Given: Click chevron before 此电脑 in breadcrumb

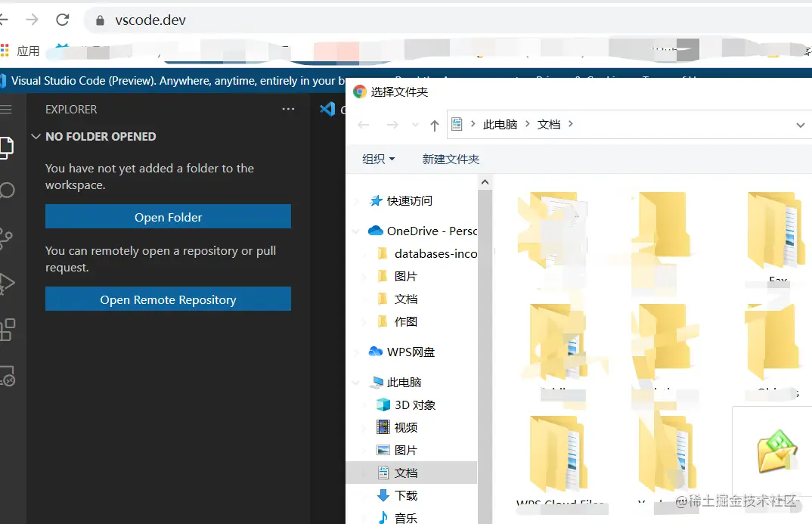Looking at the screenshot, I should click(473, 124).
